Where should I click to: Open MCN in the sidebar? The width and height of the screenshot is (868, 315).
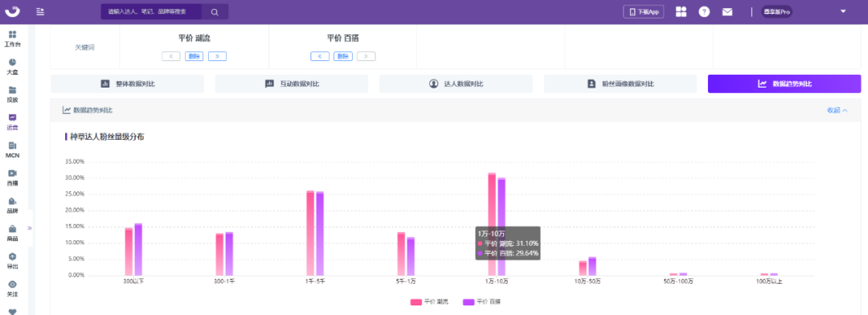point(12,149)
